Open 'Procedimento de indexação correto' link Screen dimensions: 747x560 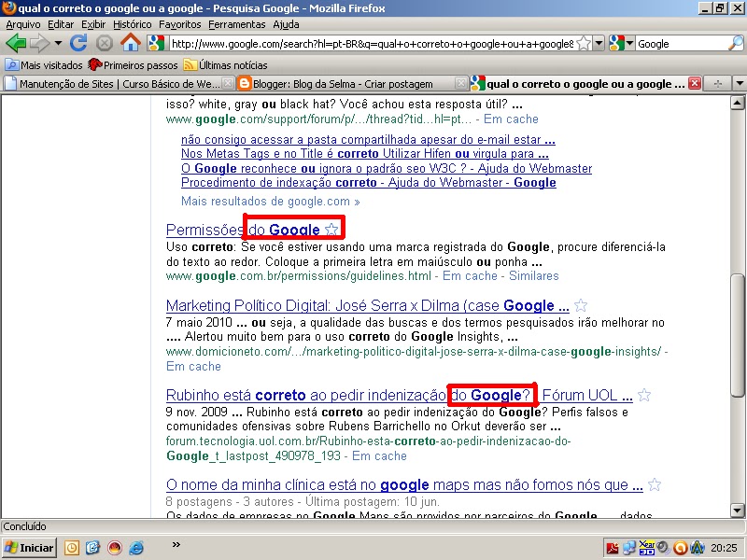(x=368, y=182)
